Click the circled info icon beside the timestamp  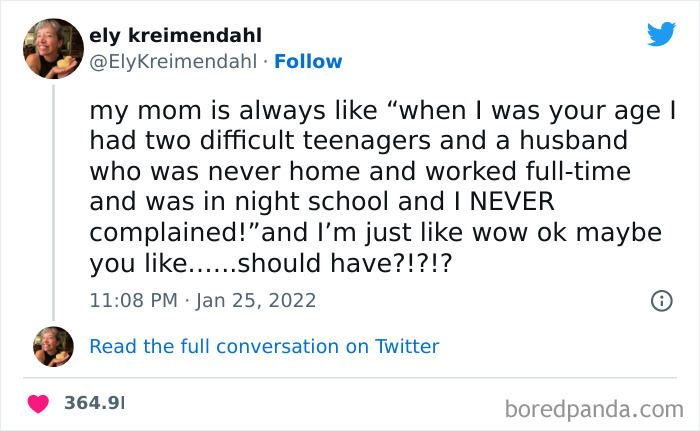tap(660, 299)
